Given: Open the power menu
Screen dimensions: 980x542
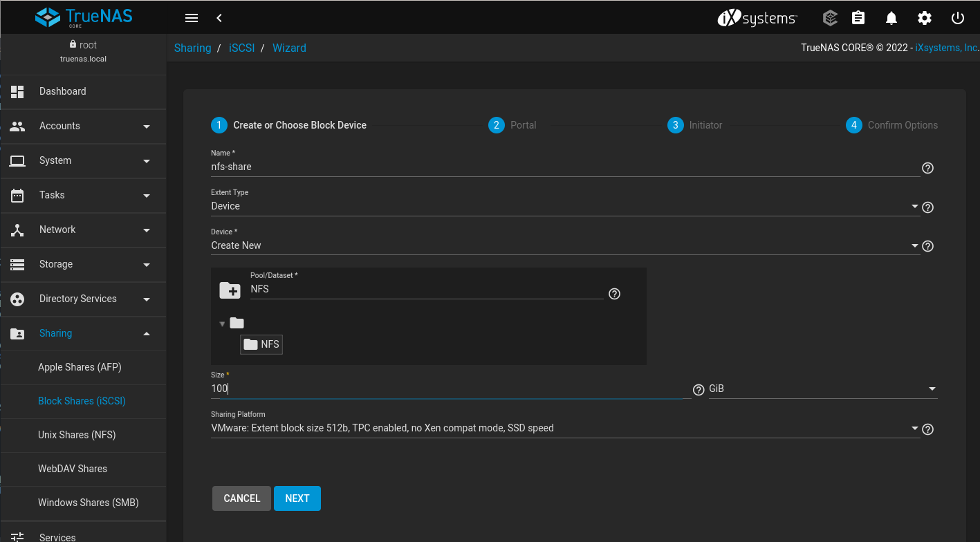Looking at the screenshot, I should click(x=958, y=18).
